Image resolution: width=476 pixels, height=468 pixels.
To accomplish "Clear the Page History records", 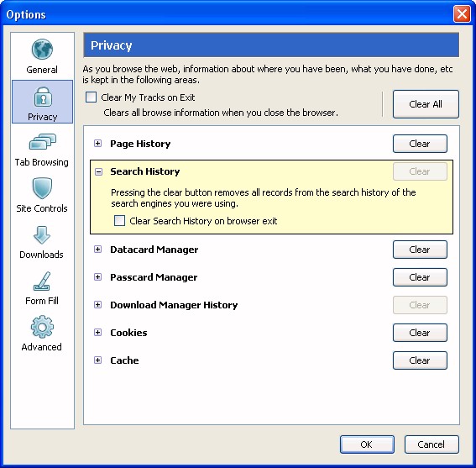I will 420,144.
